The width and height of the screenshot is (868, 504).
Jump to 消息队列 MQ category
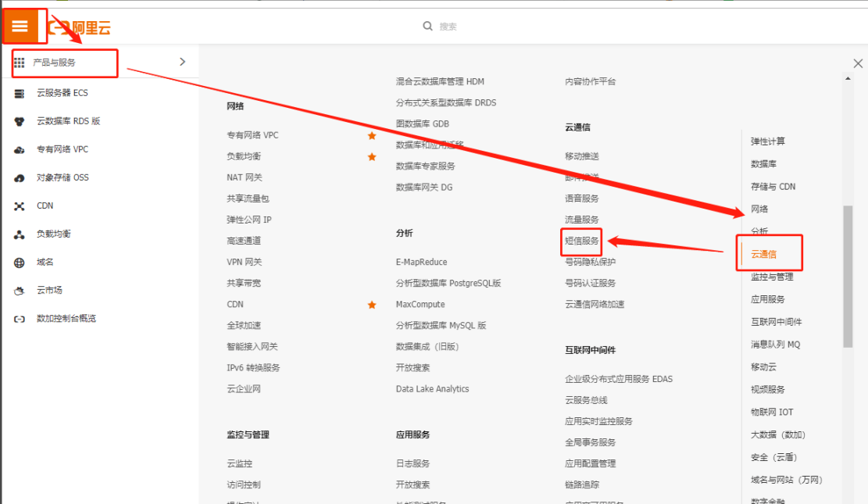point(776,345)
